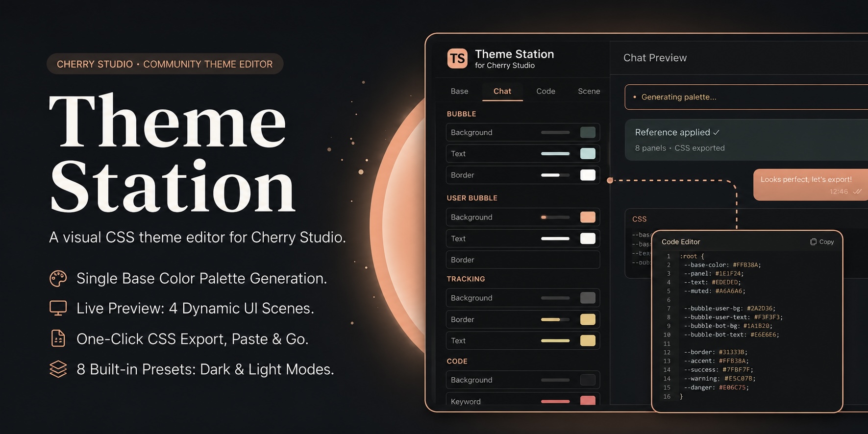Click the BUBBLE section label
Image resolution: width=868 pixels, height=434 pixels.
tap(461, 114)
